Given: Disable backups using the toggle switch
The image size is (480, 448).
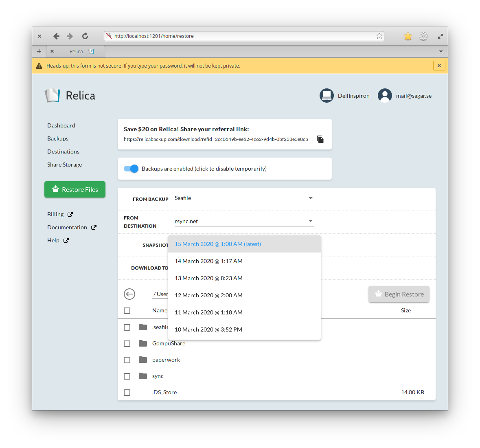Looking at the screenshot, I should click(131, 169).
